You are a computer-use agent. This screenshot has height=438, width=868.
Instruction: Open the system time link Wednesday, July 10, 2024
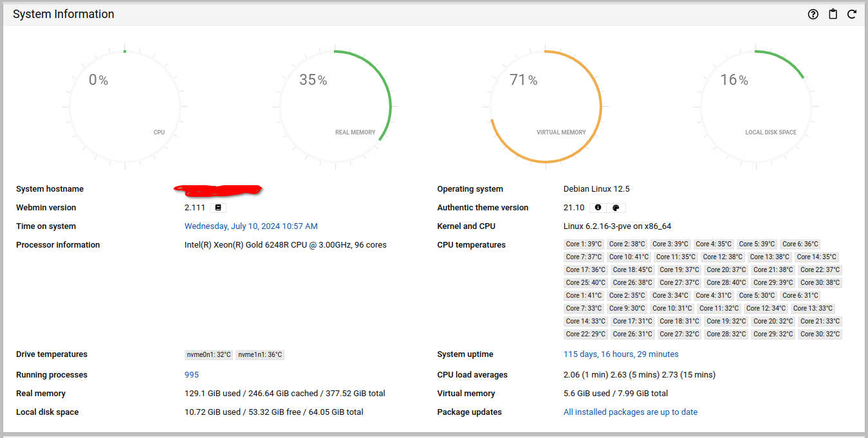click(251, 226)
